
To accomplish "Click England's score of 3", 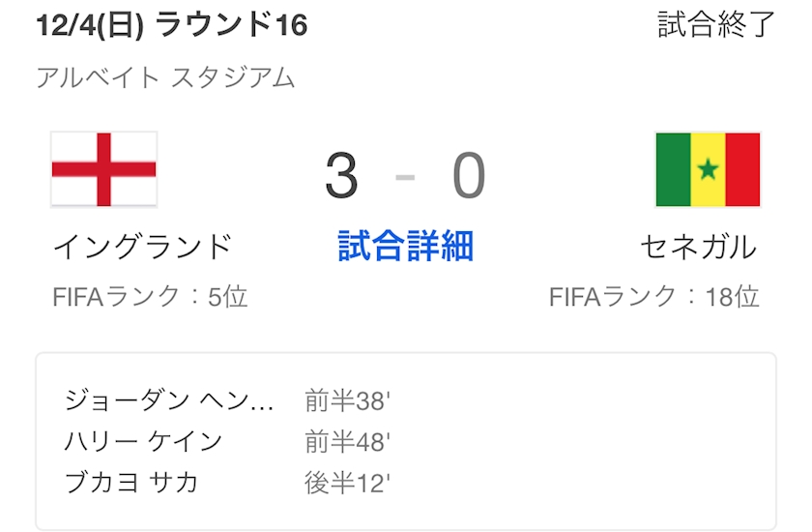I will point(341,176).
